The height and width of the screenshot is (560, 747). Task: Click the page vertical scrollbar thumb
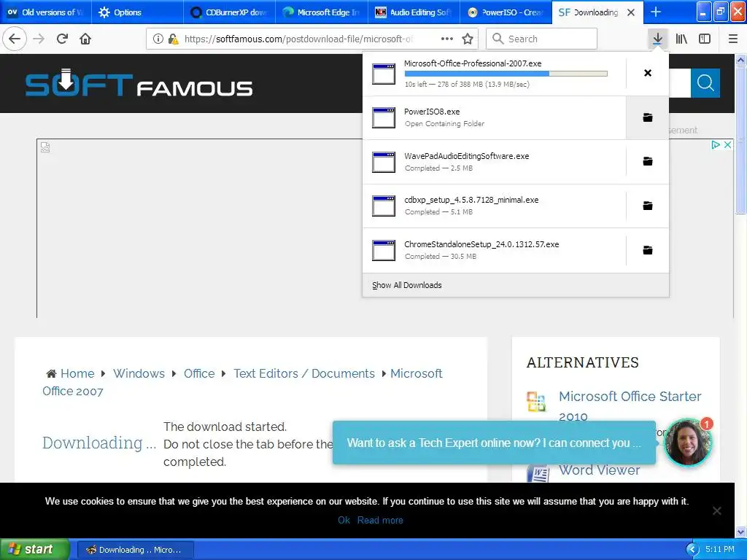740,139
